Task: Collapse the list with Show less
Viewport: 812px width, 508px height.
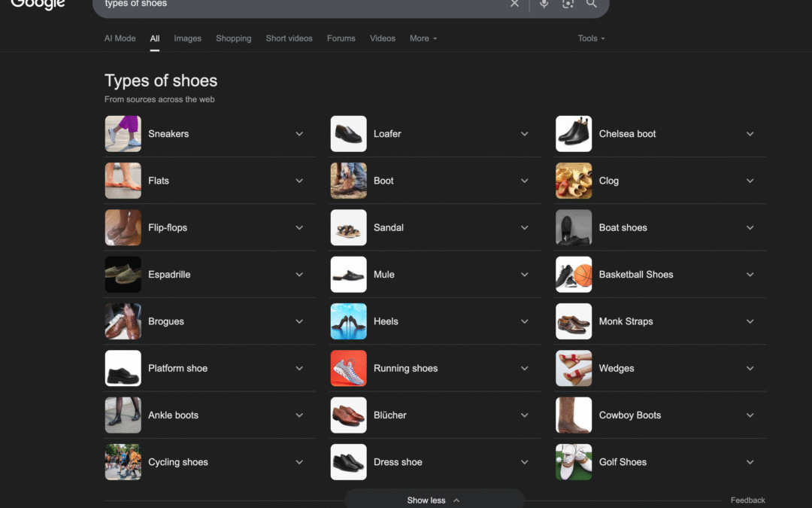Action: pos(434,500)
